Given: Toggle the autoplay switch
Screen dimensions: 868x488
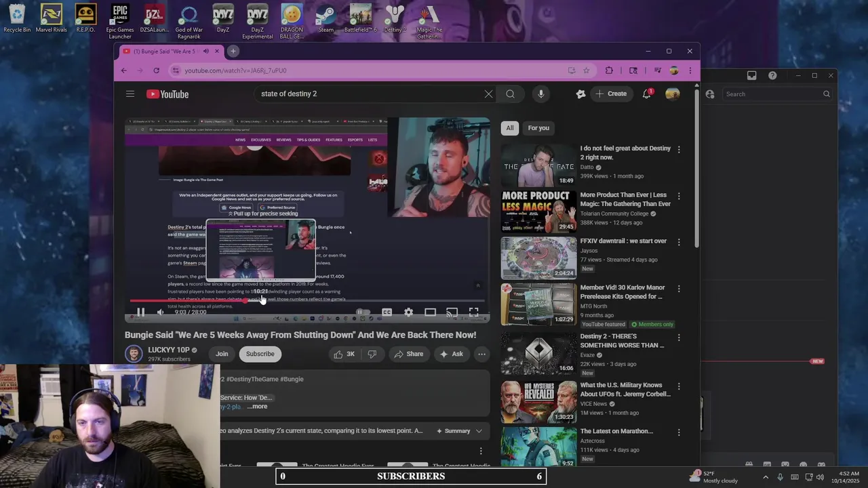Looking at the screenshot, I should [363, 312].
